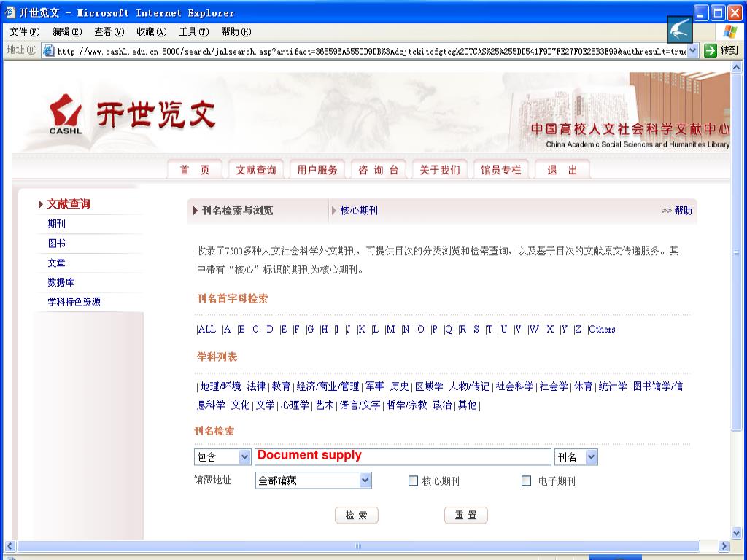
Task: Open the 语言/文字 subject link
Action: [x=360, y=405]
